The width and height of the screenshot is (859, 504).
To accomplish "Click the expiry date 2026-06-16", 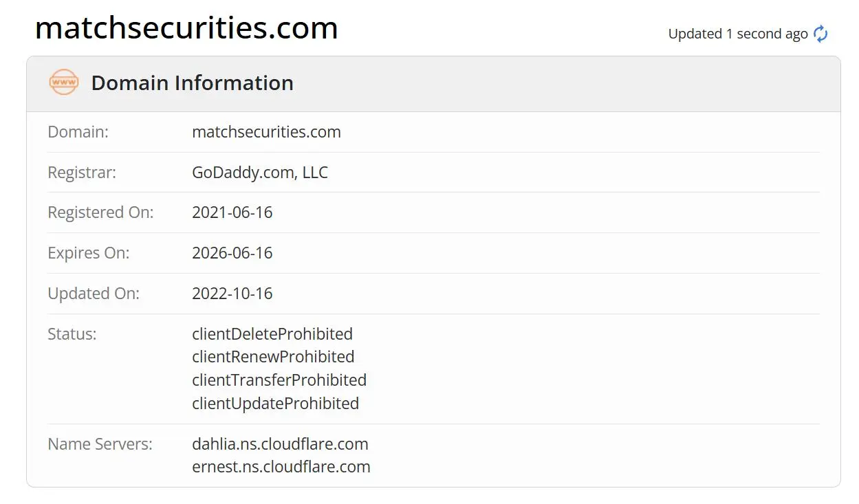I will pyautogui.click(x=232, y=253).
